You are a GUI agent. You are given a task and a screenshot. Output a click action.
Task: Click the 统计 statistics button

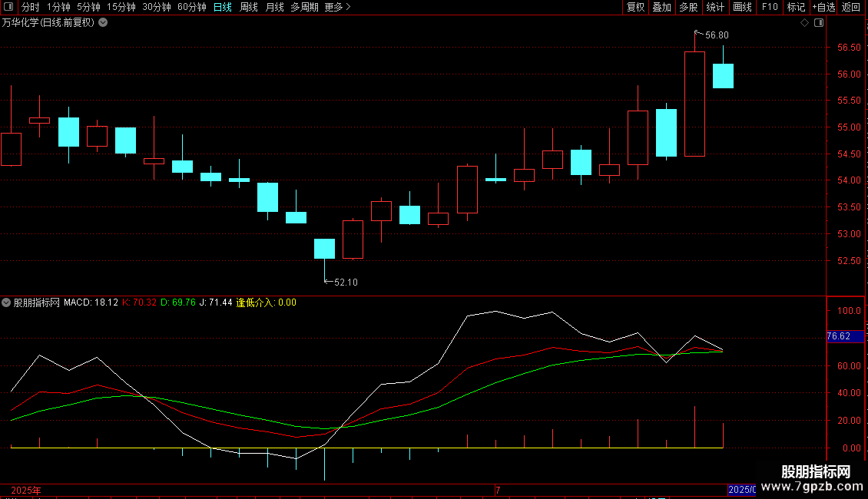click(715, 7)
